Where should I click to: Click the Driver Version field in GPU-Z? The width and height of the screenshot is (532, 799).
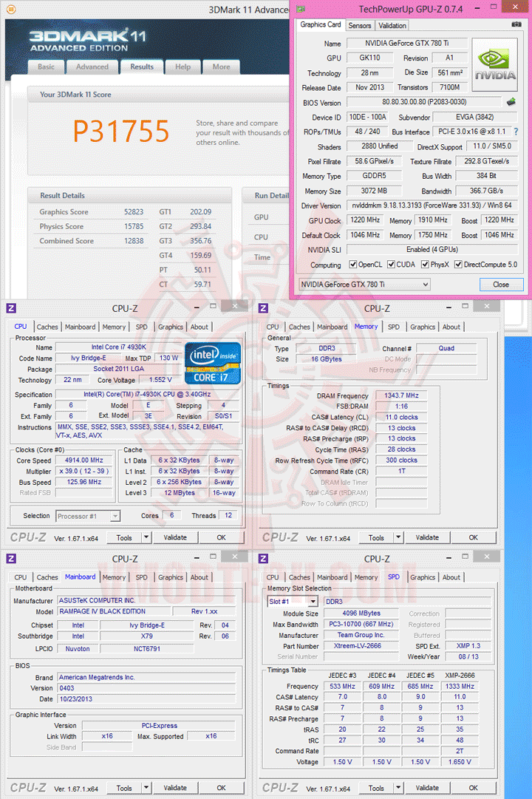point(432,205)
